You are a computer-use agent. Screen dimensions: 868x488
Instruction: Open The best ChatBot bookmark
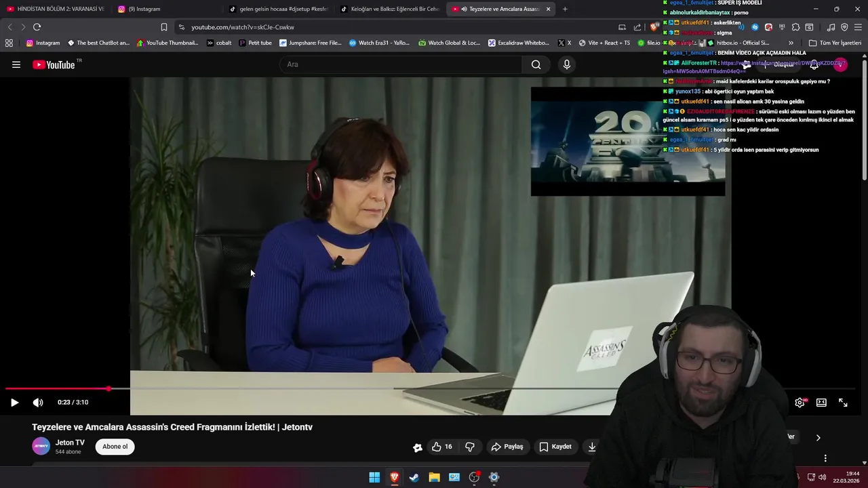(98, 43)
